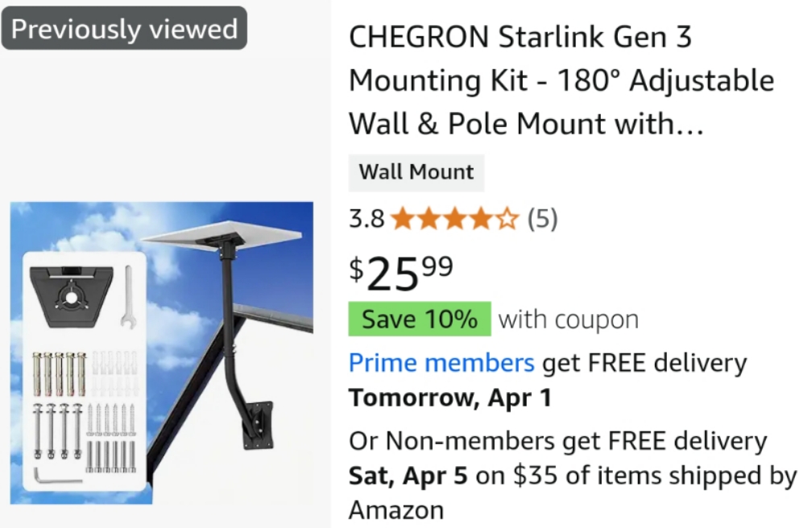Open the Prime members link
812x528 pixels.
(441, 363)
